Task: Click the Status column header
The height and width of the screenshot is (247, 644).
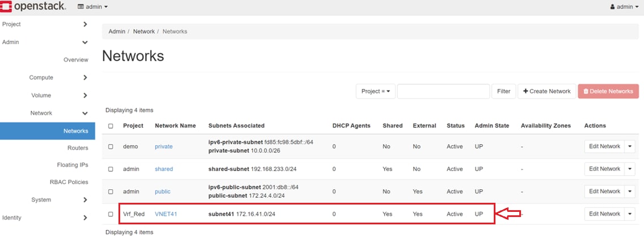Action: click(456, 126)
